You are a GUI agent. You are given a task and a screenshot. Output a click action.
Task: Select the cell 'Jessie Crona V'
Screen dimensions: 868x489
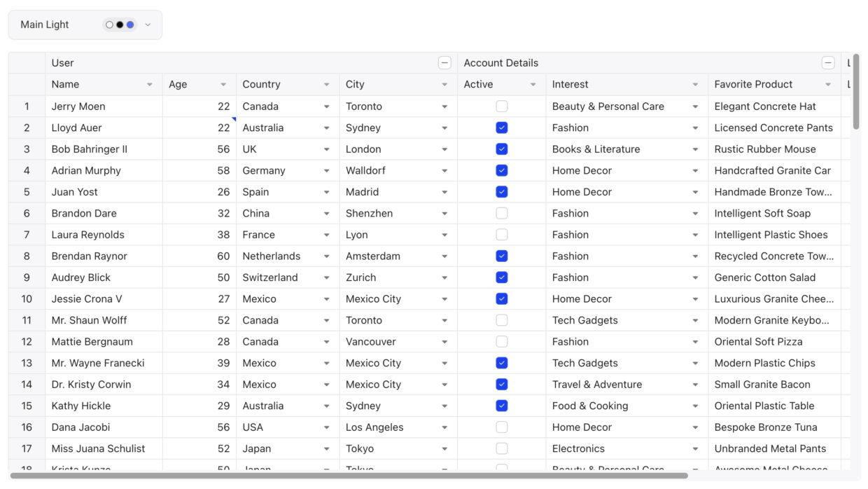tap(104, 298)
